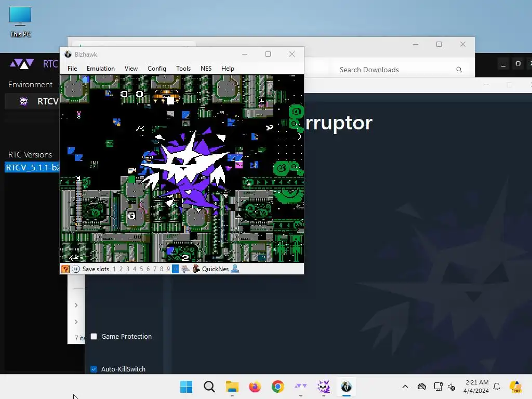This screenshot has width=532, height=399.
Task: Open File Explorer from taskbar
Action: (232, 387)
